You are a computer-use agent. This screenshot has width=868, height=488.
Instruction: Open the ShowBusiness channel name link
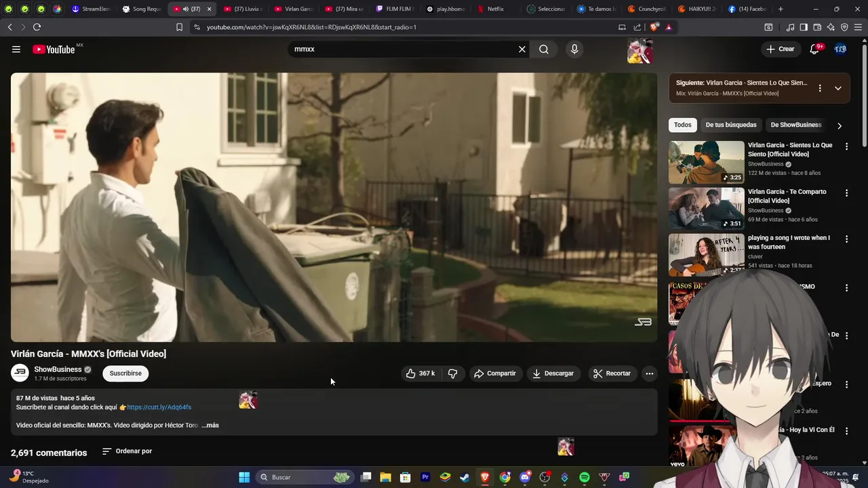(x=58, y=369)
